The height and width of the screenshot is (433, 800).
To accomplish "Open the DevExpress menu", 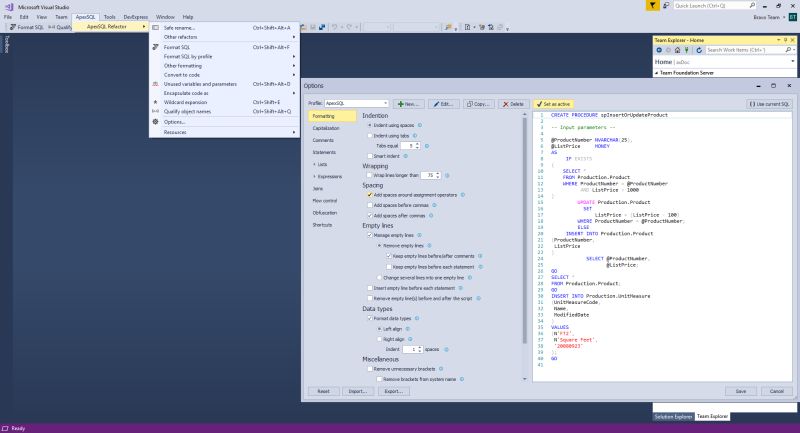I will [135, 17].
